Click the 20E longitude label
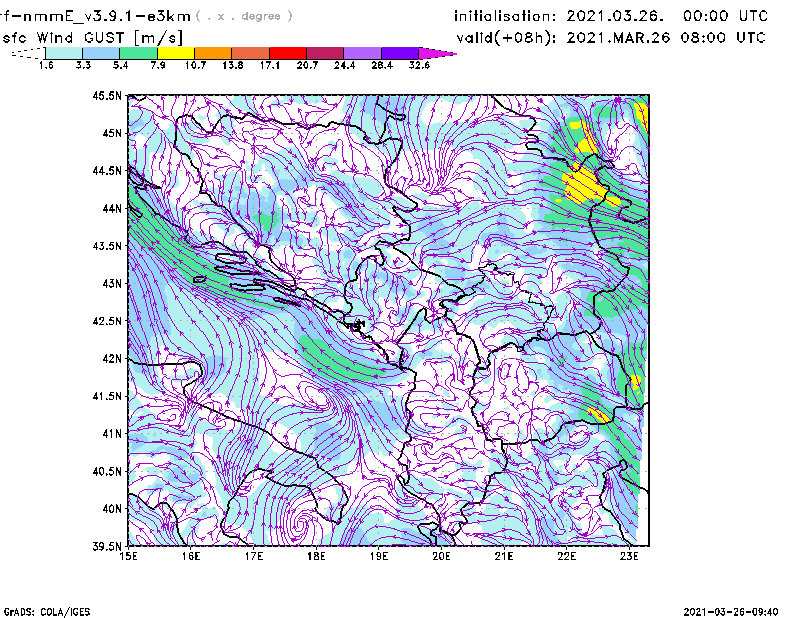Viewport: 800px width, 618px height. (441, 556)
